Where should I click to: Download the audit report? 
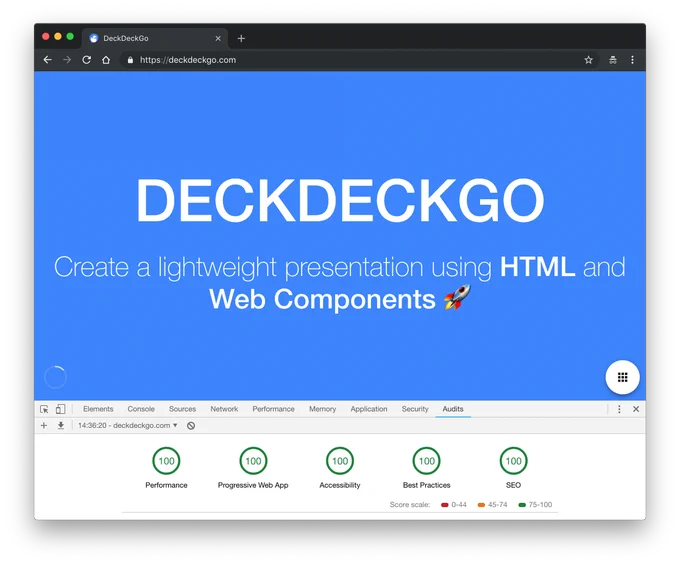[61, 425]
